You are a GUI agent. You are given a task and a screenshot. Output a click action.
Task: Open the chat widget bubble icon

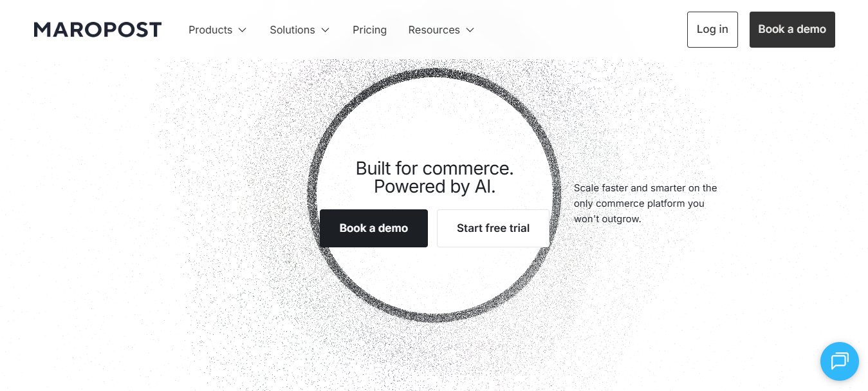pyautogui.click(x=840, y=361)
